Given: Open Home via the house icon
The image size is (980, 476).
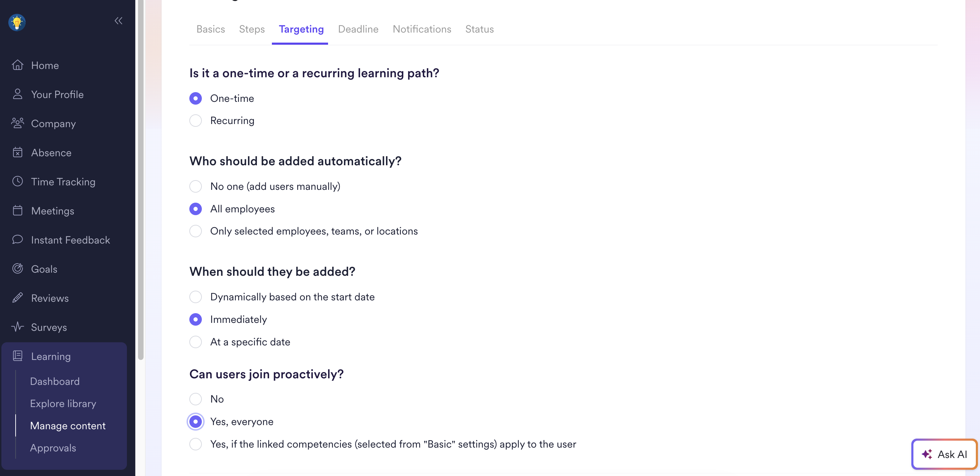Looking at the screenshot, I should [17, 65].
